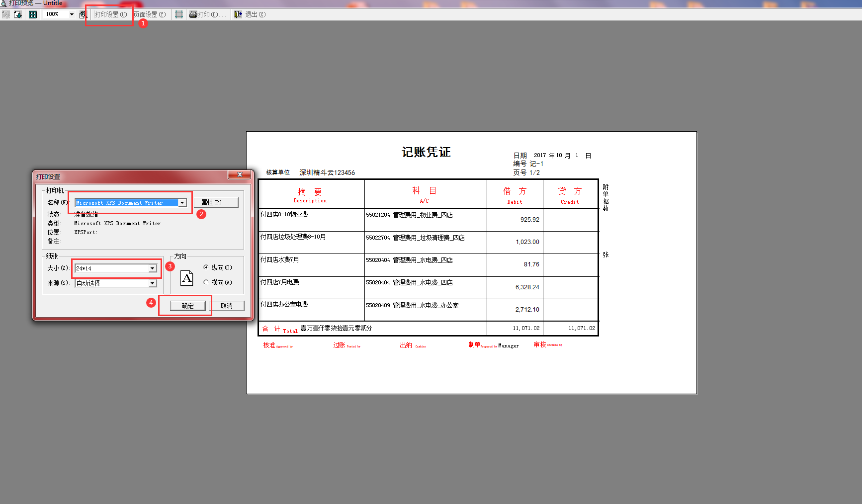
Task: Expand the paper source 自动选择 dropdown
Action: click(x=153, y=283)
